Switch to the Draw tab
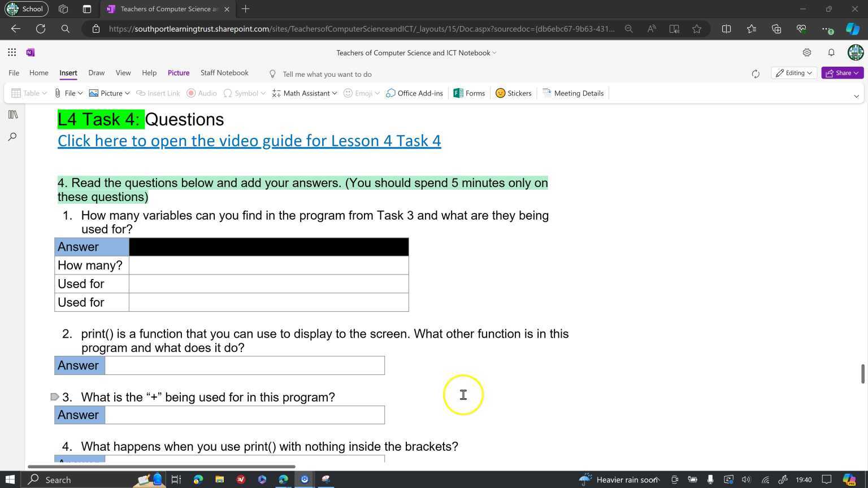868x488 pixels. [96, 73]
